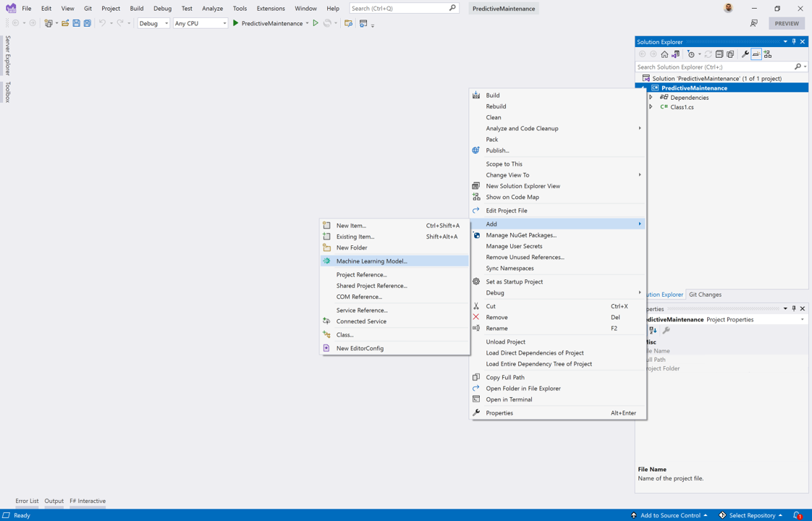Click the Save icon in the toolbar
This screenshot has height=521, width=812.
[76, 23]
